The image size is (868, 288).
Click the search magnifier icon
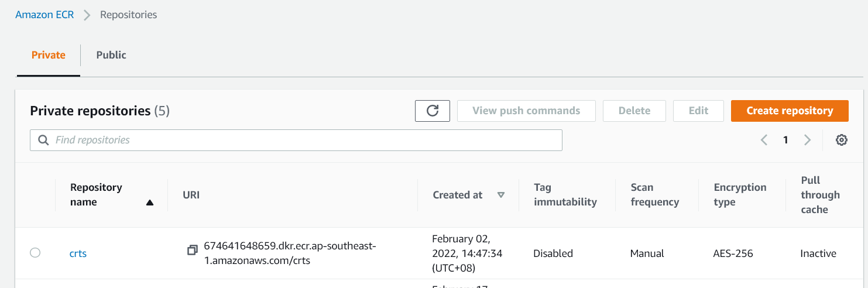coord(43,140)
